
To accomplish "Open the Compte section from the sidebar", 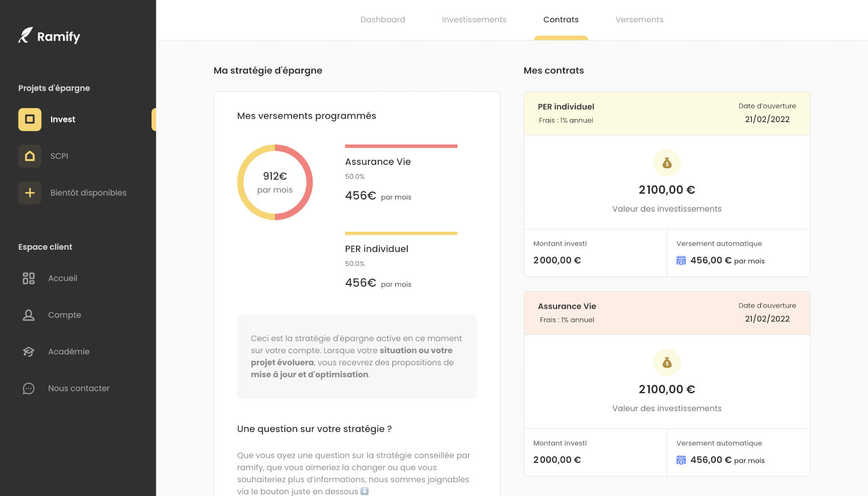I will tap(64, 315).
